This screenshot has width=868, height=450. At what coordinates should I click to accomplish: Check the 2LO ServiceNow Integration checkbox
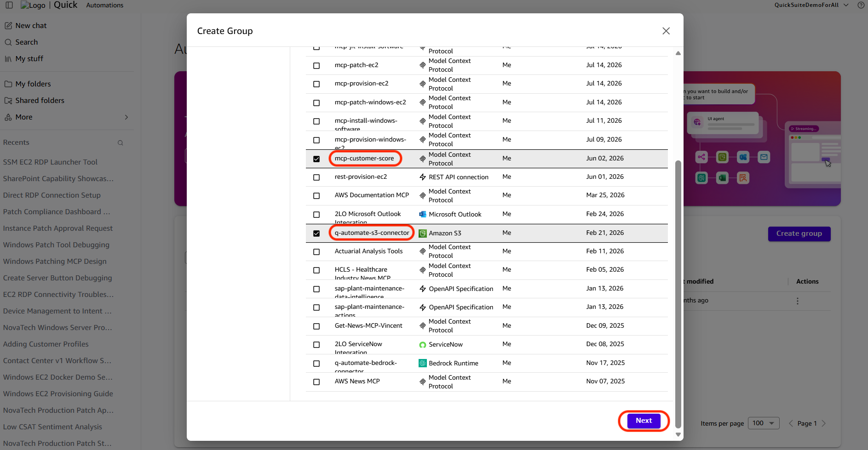click(316, 345)
